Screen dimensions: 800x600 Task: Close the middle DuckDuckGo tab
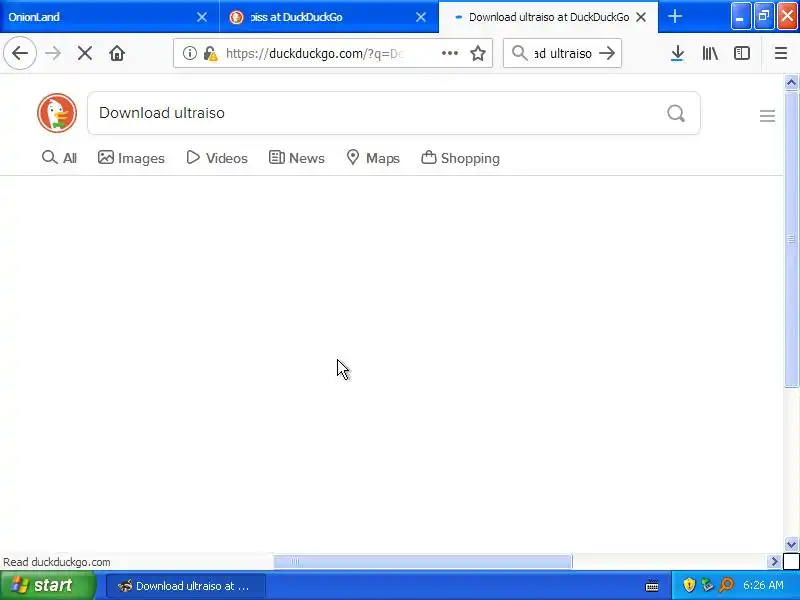tap(421, 17)
